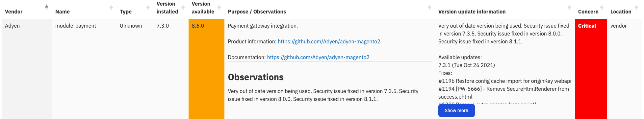
Task: Click the Location header label
Action: click(621, 12)
